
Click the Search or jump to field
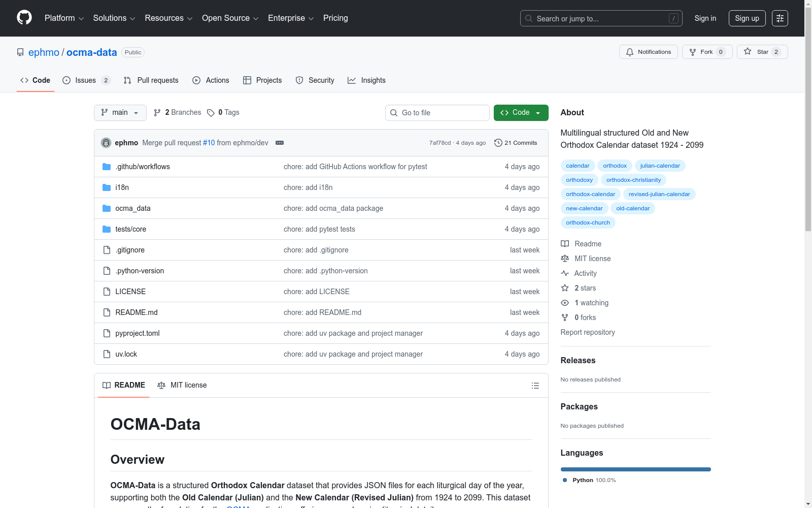pos(601,18)
